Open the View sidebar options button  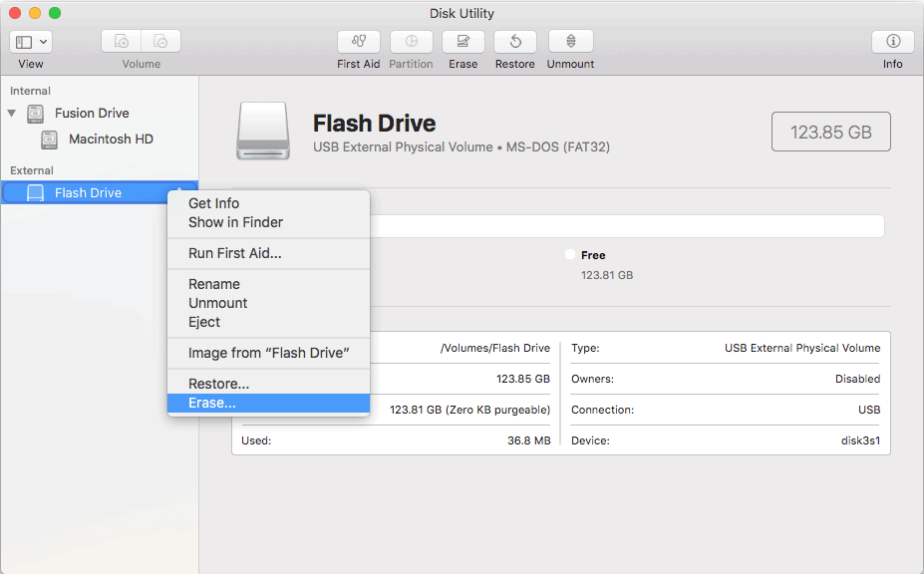[x=31, y=42]
